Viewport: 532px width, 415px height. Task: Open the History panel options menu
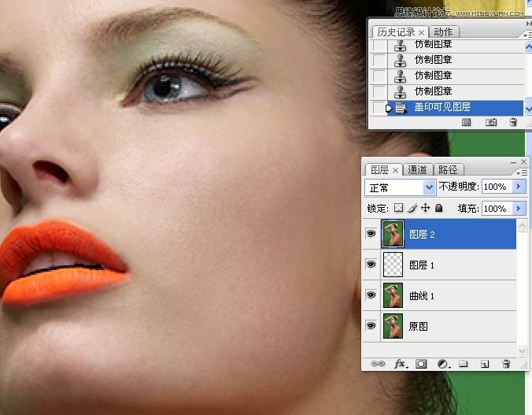click(527, 35)
